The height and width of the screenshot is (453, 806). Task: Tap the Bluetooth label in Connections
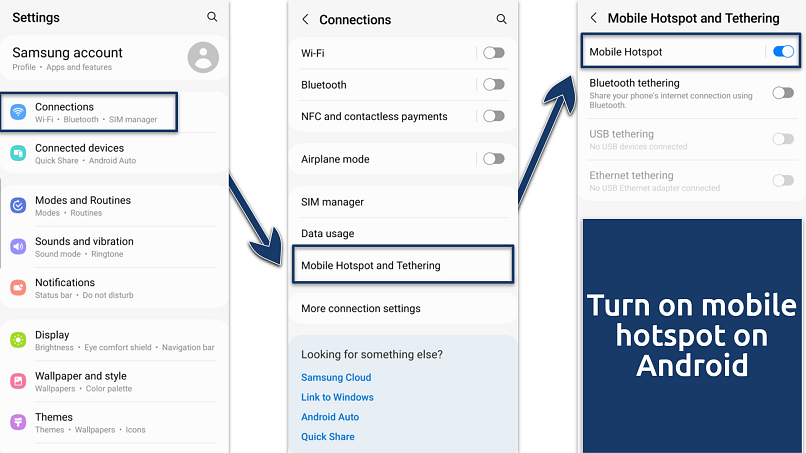[324, 85]
